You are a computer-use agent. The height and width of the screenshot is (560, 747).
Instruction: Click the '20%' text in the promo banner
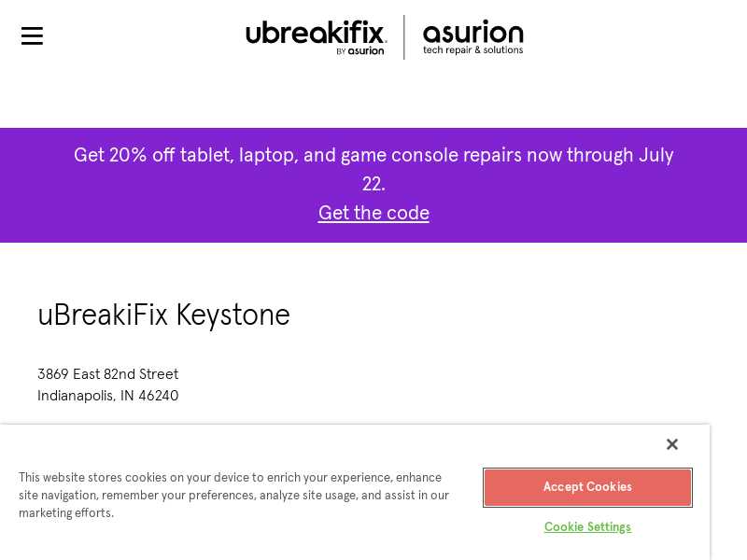(x=128, y=155)
